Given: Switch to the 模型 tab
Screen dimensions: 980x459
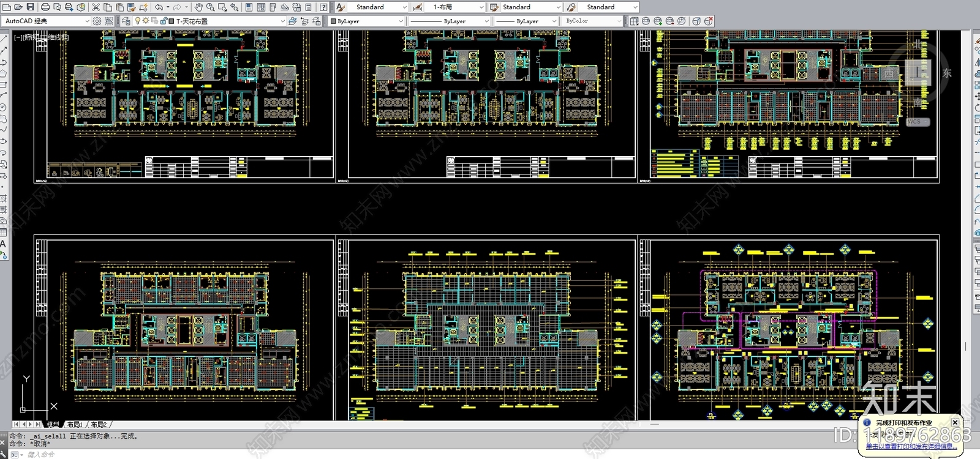Looking at the screenshot, I should click(x=53, y=424).
